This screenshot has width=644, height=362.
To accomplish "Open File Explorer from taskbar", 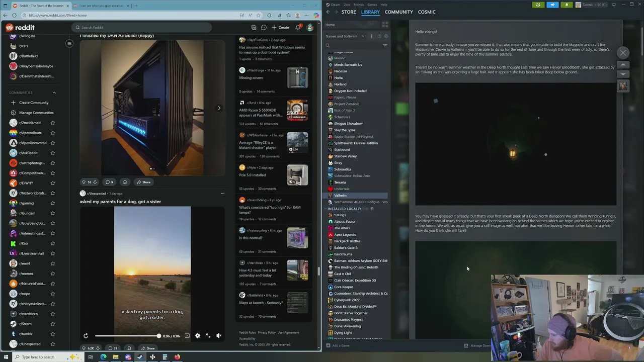I will tap(115, 357).
